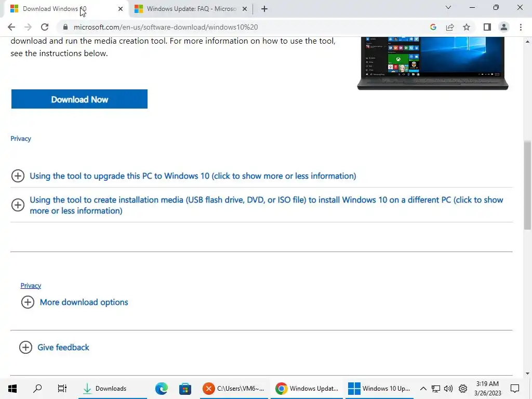
Task: Click the page scrollbar thumb
Action: click(x=527, y=185)
